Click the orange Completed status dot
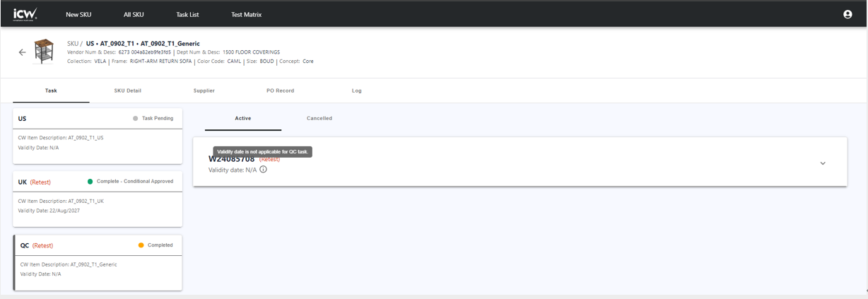This screenshot has width=868, height=299. (141, 245)
